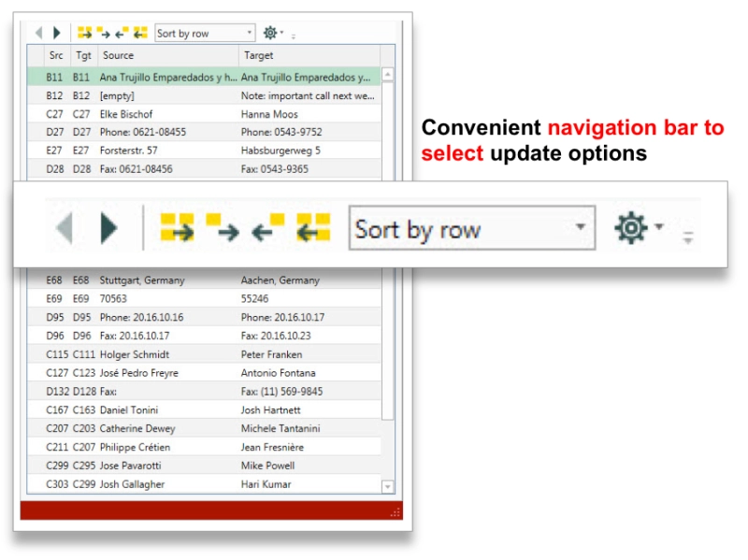Click the Source column header
Image resolution: width=748 pixels, height=560 pixels.
click(x=168, y=56)
